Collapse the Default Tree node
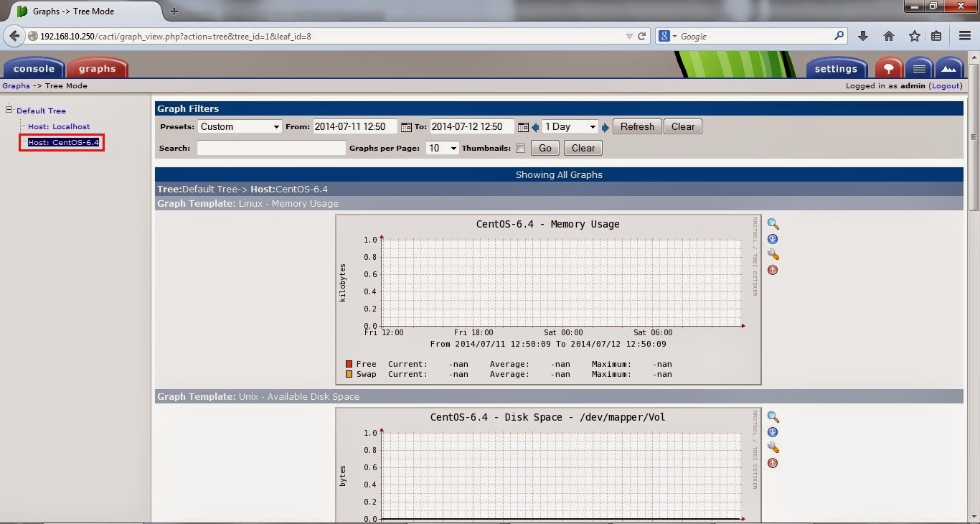Image resolution: width=980 pixels, height=524 pixels. point(9,110)
